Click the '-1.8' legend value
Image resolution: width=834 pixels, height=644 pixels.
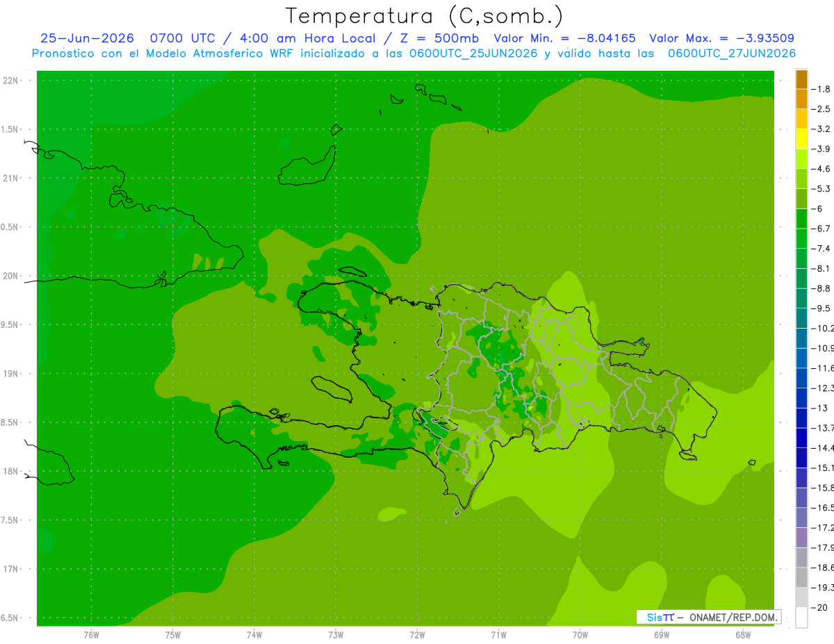coord(821,89)
